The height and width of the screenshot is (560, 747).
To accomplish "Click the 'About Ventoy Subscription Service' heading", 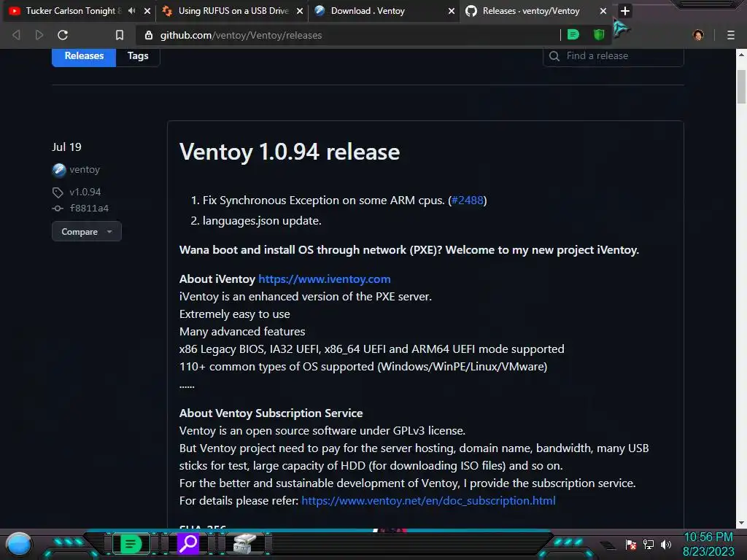I will pos(271,413).
